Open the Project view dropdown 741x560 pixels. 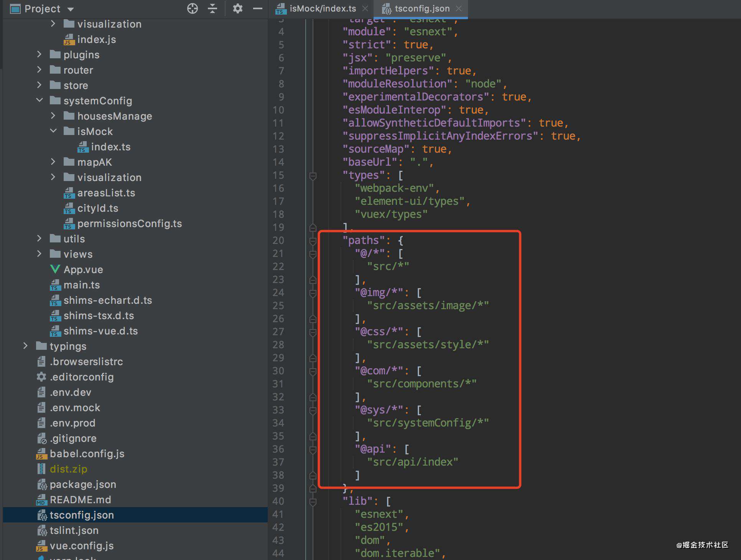(x=71, y=9)
